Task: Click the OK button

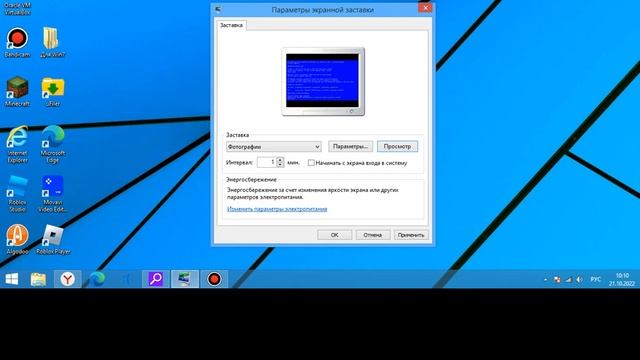Action: tap(335, 235)
